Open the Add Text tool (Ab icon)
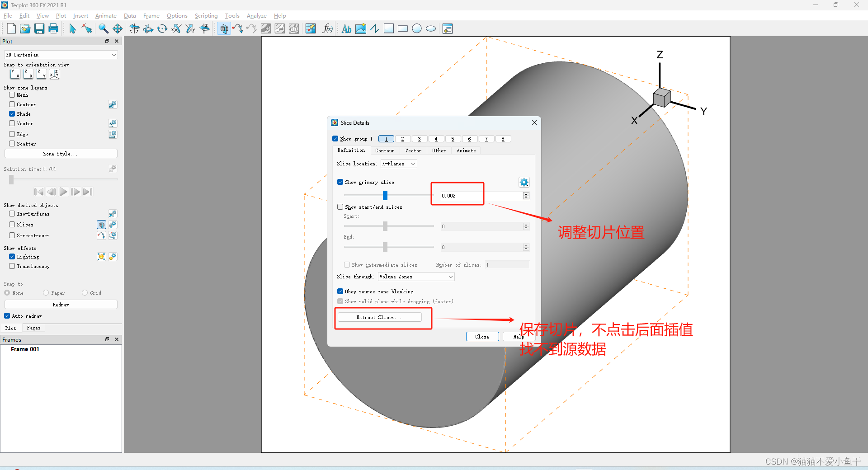This screenshot has height=470, width=868. (x=346, y=28)
